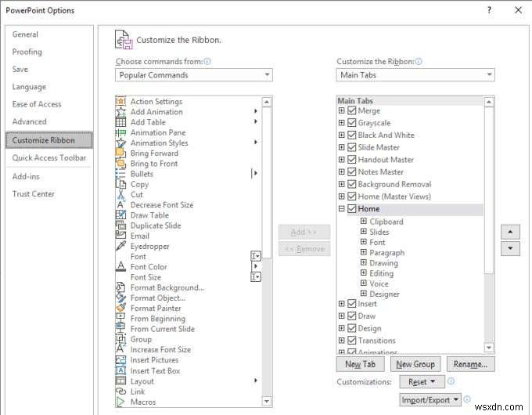Select the Draw Table icon

(120, 215)
